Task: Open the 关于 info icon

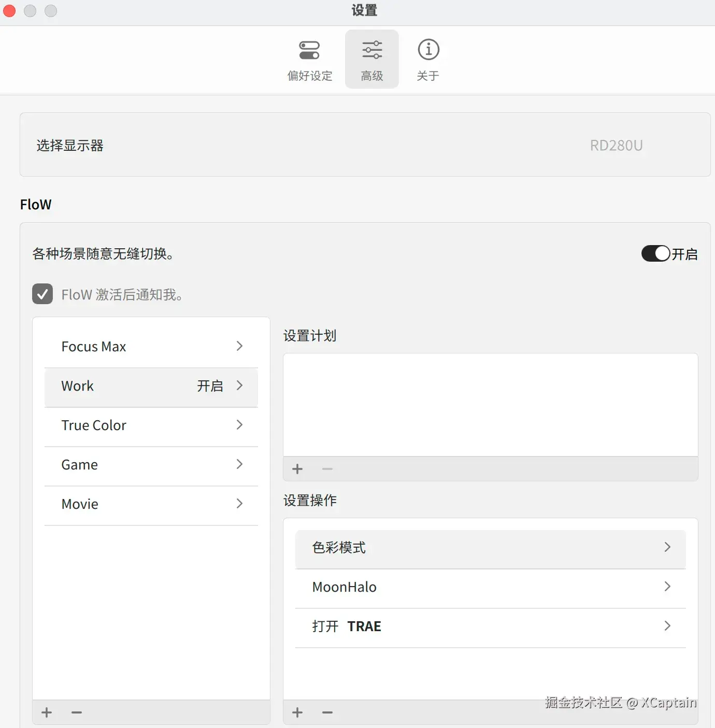Action: 428,50
